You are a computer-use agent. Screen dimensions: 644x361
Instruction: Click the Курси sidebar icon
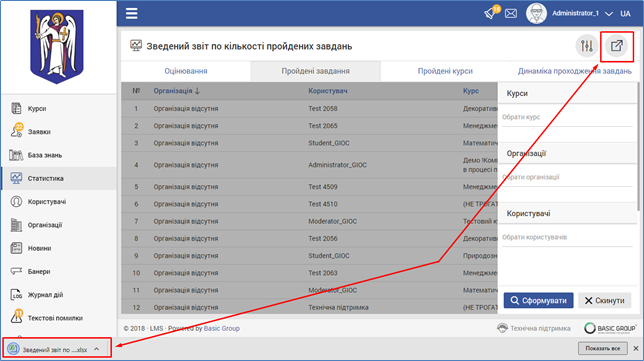click(16, 108)
